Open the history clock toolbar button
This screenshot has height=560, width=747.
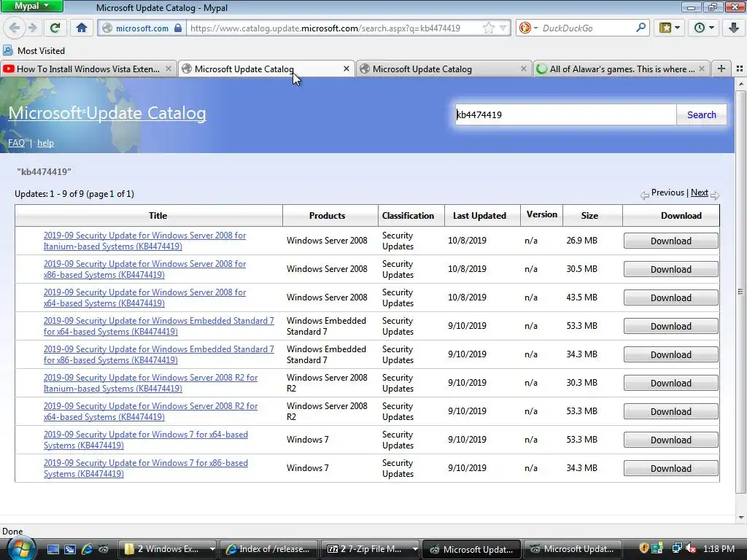[704, 28]
